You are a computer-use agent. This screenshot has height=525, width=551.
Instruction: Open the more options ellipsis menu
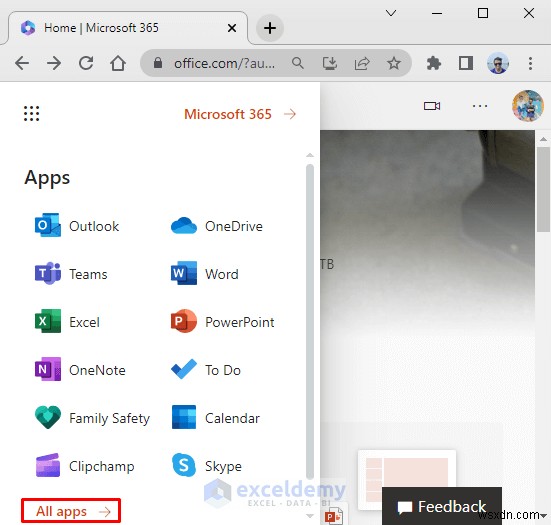coord(480,106)
